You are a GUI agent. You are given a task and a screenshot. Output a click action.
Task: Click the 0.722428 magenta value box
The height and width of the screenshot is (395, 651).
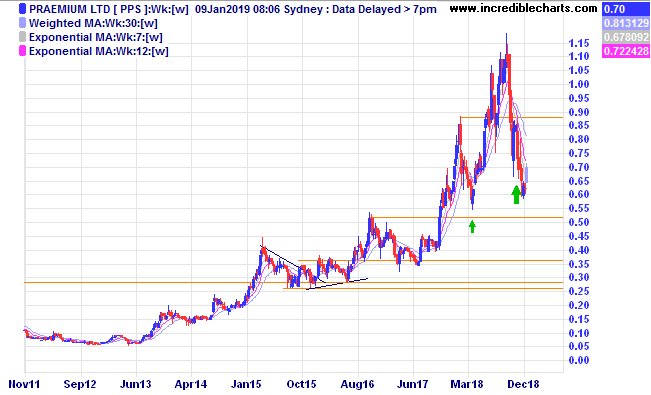coord(625,51)
